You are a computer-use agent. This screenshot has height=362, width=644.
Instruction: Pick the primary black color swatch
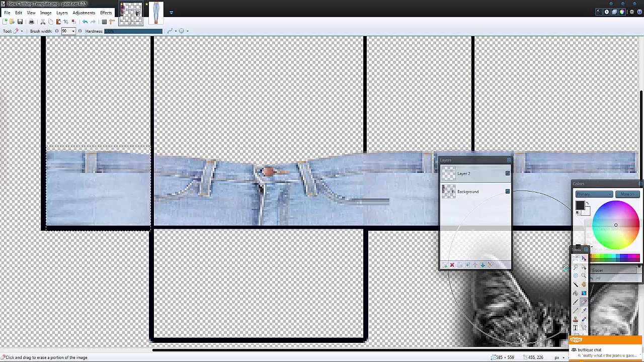580,205
